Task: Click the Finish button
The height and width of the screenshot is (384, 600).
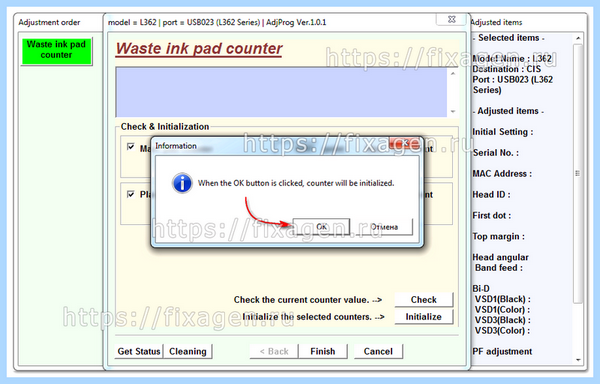Action: 323,351
